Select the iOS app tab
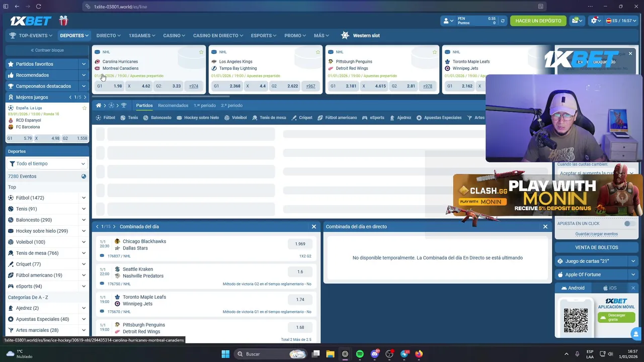The width and height of the screenshot is (644, 362). tap(609, 288)
